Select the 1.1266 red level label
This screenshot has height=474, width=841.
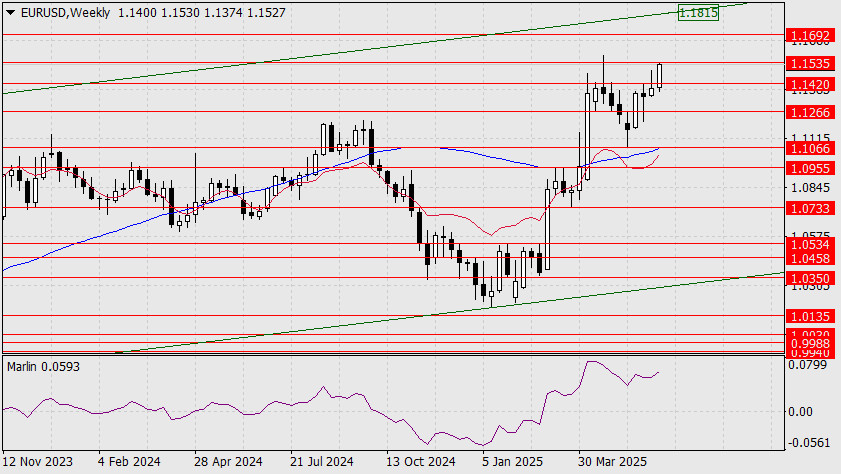click(x=810, y=113)
